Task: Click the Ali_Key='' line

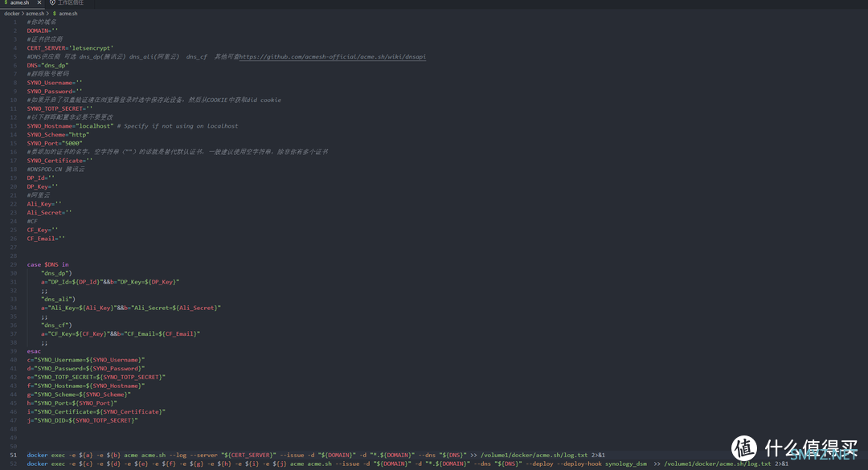Action: pyautogui.click(x=43, y=204)
